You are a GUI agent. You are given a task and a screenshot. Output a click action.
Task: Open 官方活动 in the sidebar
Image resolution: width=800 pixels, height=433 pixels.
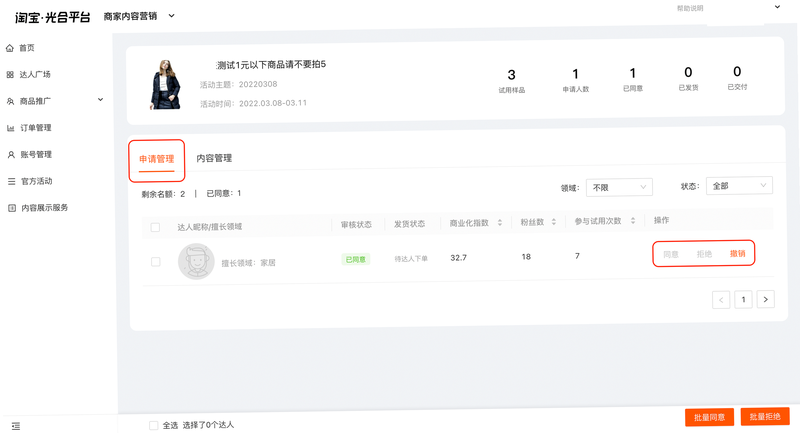point(37,181)
